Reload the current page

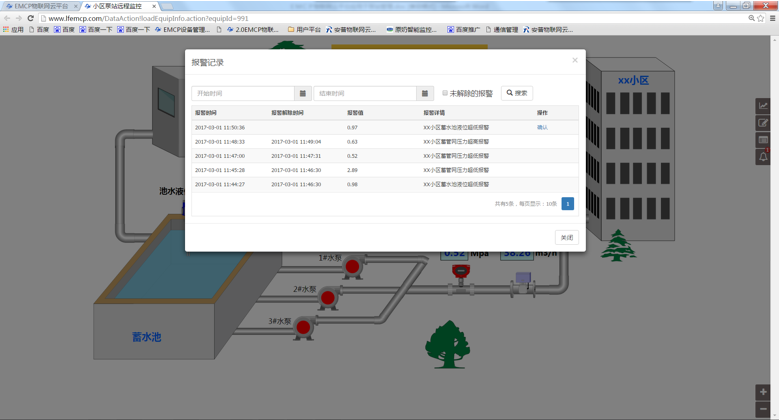pos(30,18)
